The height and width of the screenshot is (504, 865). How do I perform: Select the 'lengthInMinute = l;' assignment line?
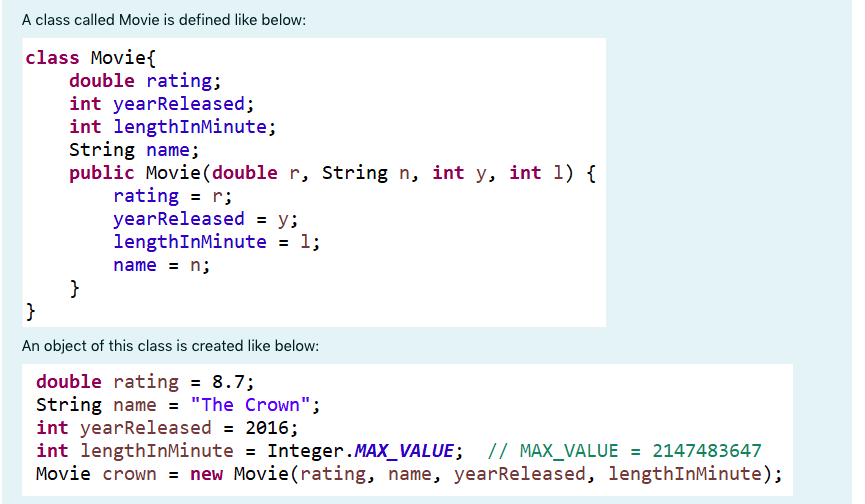click(x=217, y=242)
